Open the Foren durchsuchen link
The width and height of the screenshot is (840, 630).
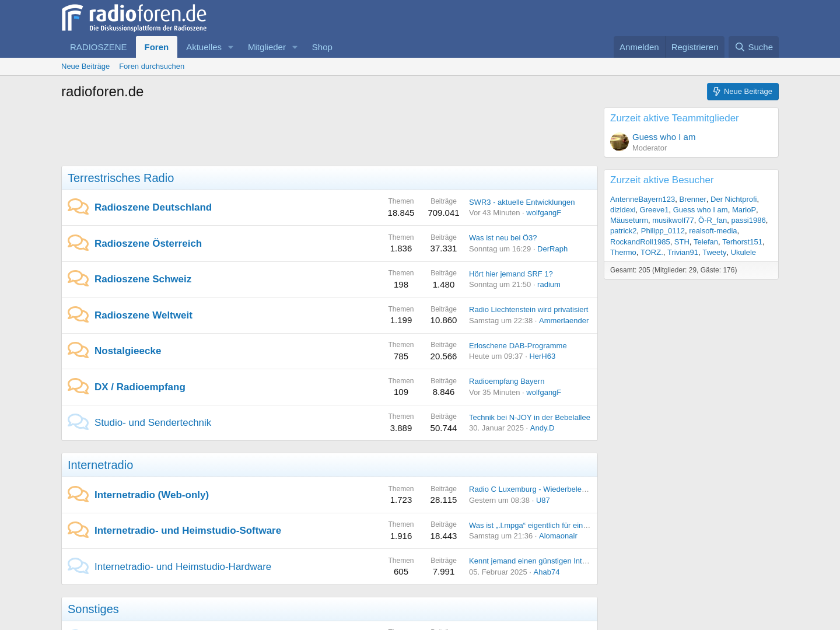(152, 66)
